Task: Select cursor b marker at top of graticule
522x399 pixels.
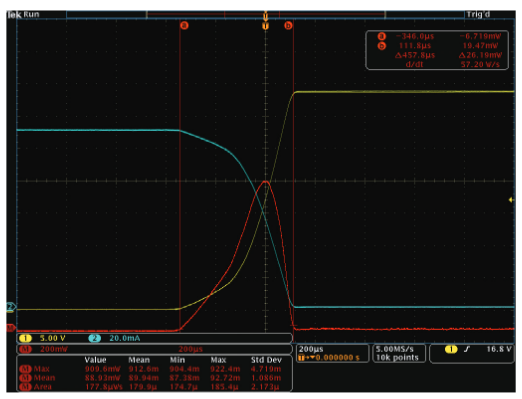Action: [288, 25]
